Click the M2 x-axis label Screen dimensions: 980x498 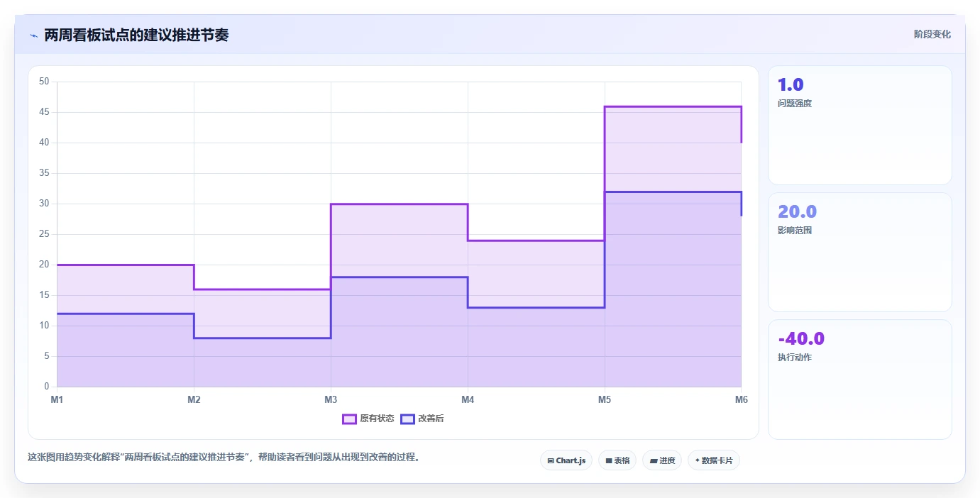(194, 400)
